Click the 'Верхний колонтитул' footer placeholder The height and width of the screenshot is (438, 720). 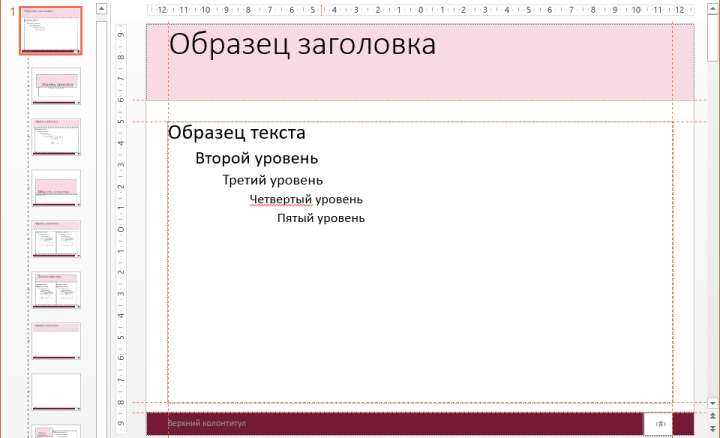point(207,423)
